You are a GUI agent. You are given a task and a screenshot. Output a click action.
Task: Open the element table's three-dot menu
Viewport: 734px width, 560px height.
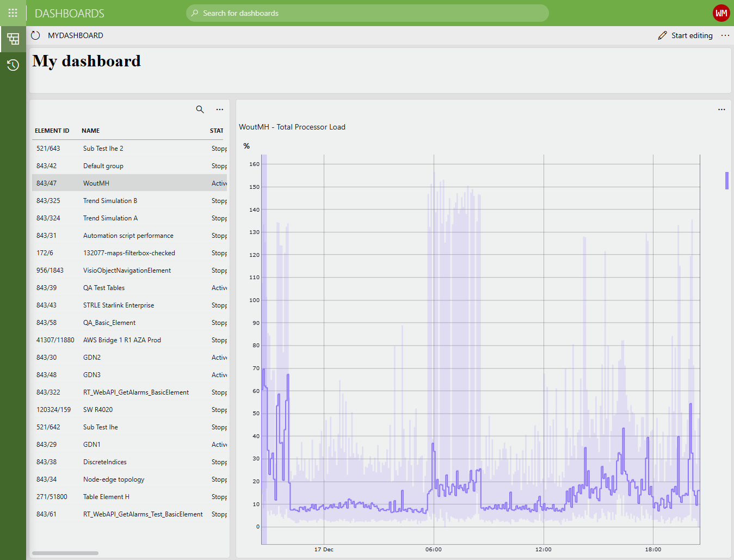point(220,109)
